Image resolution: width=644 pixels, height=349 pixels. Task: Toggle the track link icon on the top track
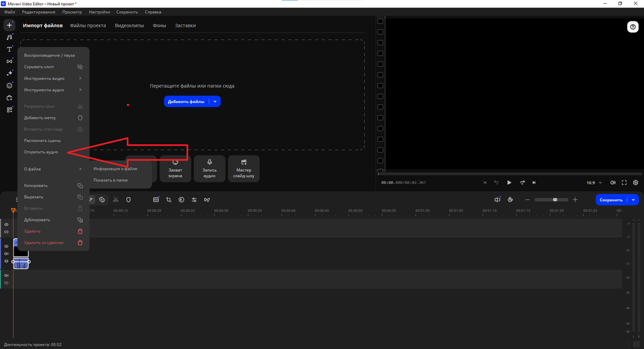click(x=6, y=232)
